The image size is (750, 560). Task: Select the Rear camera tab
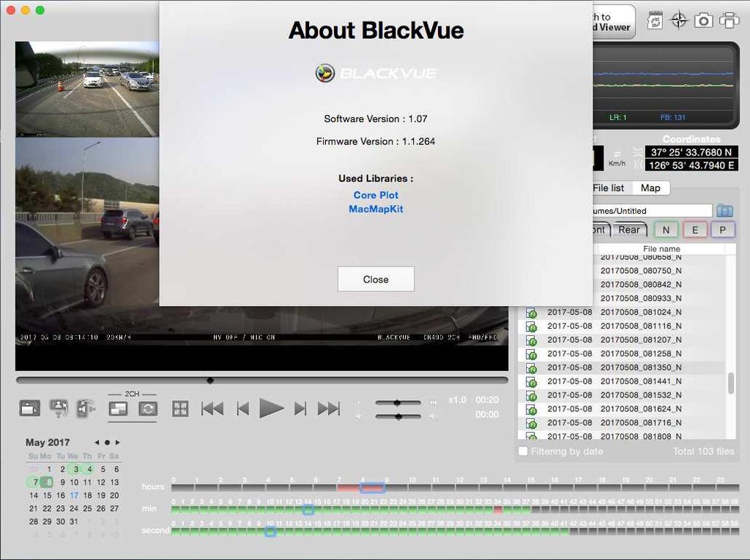coord(629,230)
